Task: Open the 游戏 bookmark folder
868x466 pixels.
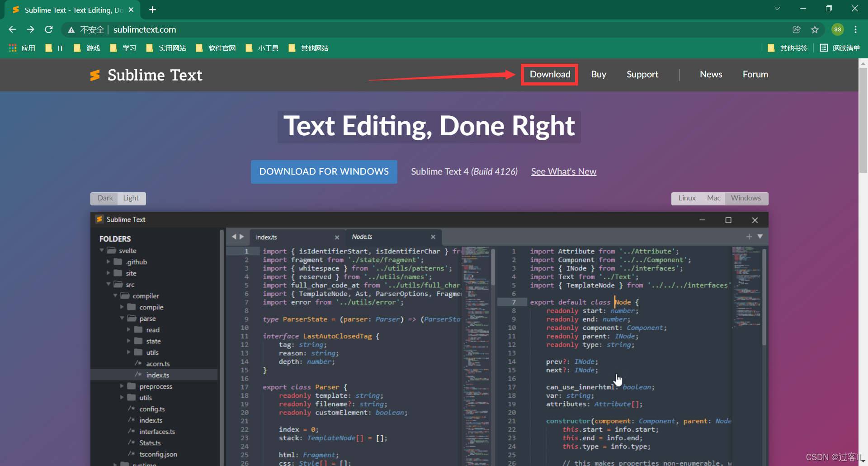Action: (87, 48)
